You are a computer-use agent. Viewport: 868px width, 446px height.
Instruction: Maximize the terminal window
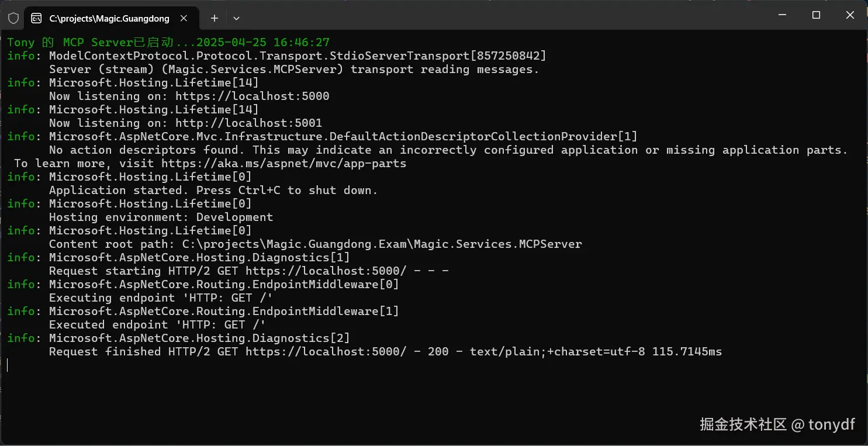[x=817, y=15]
